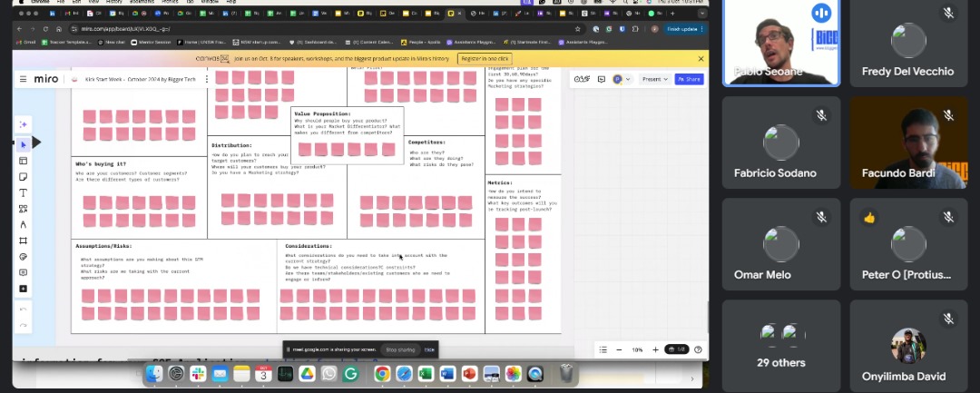Click the 10% zoom level
Viewport: 980px width, 393px height.
637,350
